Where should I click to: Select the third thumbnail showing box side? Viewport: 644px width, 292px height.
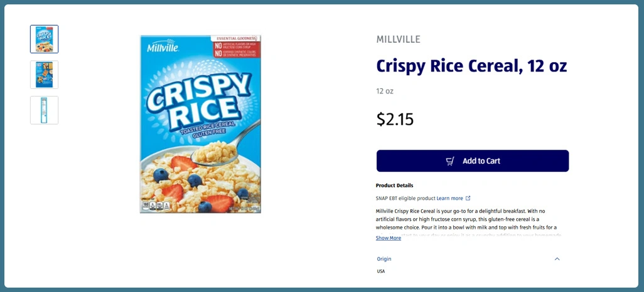[45, 110]
